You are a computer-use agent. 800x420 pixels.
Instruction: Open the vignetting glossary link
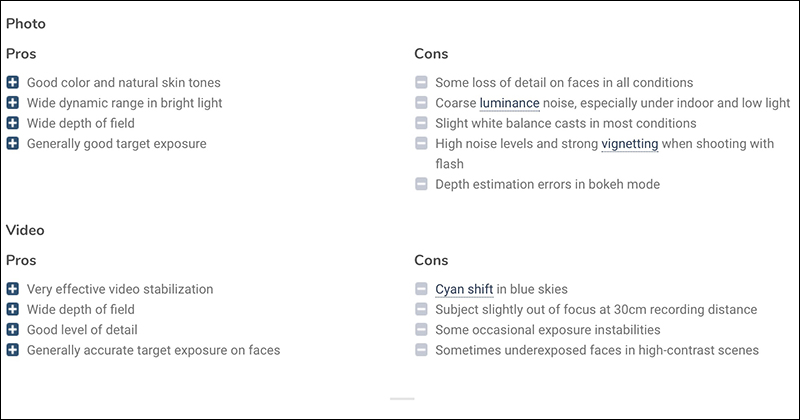coord(630,144)
